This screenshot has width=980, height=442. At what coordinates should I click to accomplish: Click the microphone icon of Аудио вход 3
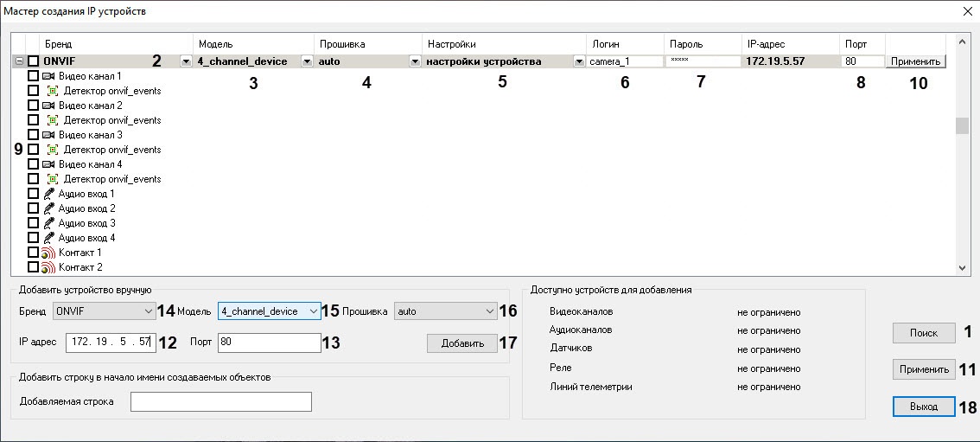(48, 223)
